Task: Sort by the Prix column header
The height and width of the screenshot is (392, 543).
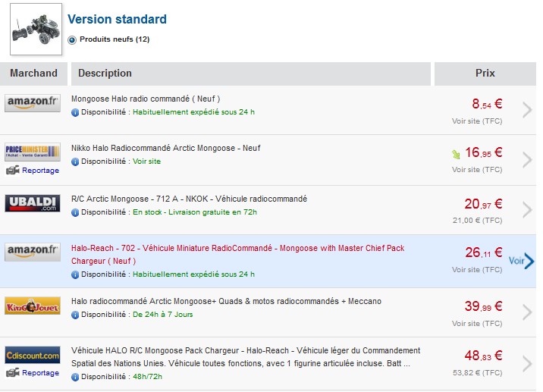Action: pyautogui.click(x=485, y=73)
